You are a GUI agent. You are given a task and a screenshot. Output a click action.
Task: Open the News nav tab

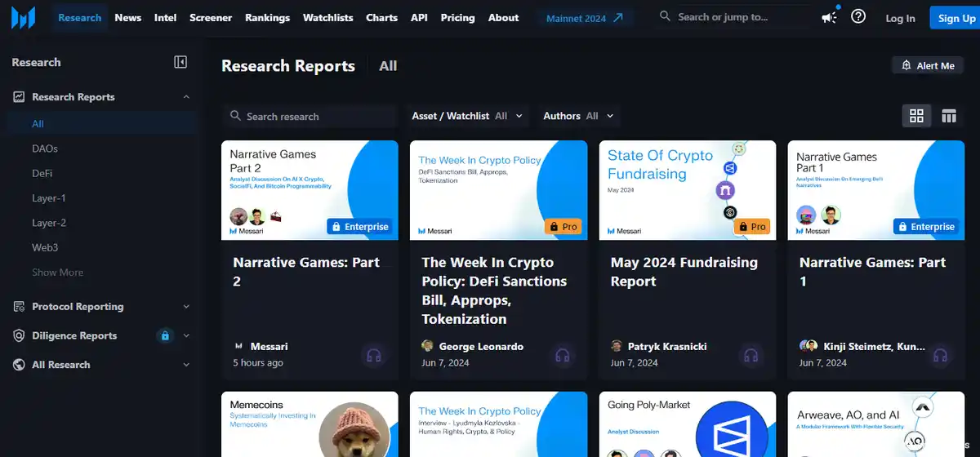coord(127,17)
